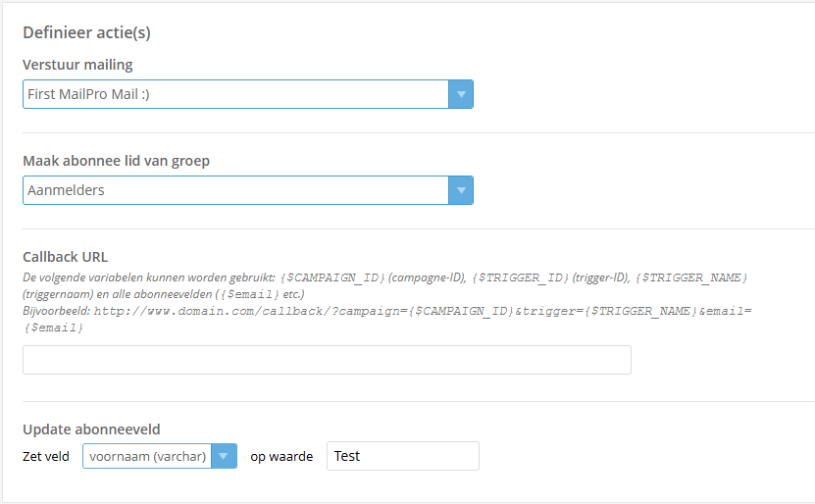Screen dimensions: 815x504
Task: Click the Update abonneeveld label
Action: (91, 428)
